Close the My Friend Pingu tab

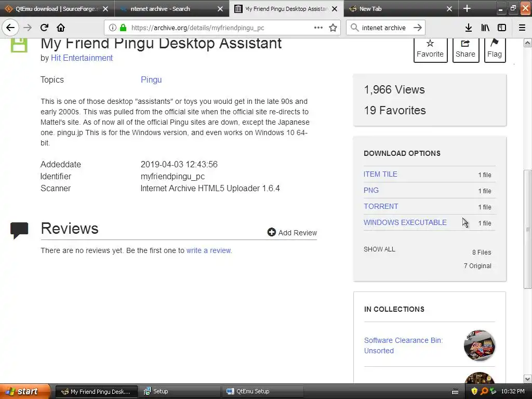(335, 9)
